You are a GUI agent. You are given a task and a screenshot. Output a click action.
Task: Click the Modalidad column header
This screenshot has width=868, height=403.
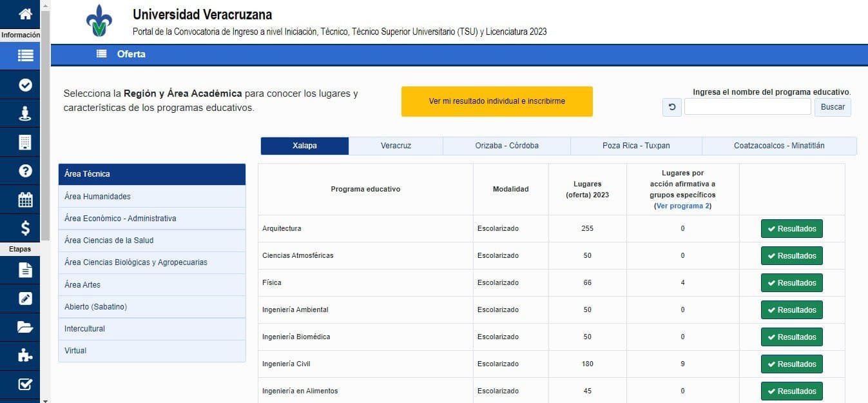coord(511,190)
